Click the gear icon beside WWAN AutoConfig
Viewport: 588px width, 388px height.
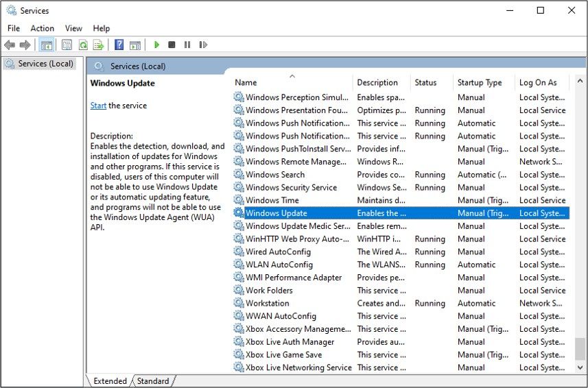[239, 316]
